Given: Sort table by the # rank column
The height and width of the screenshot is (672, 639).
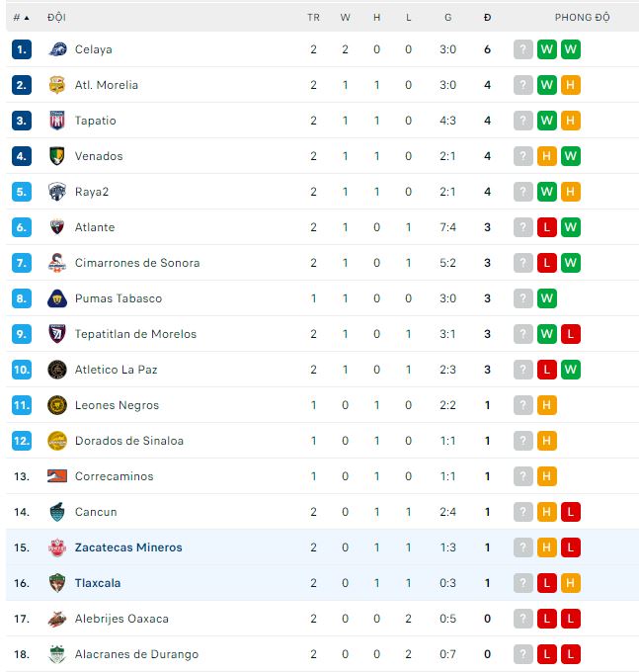Looking at the screenshot, I should tap(21, 18).
